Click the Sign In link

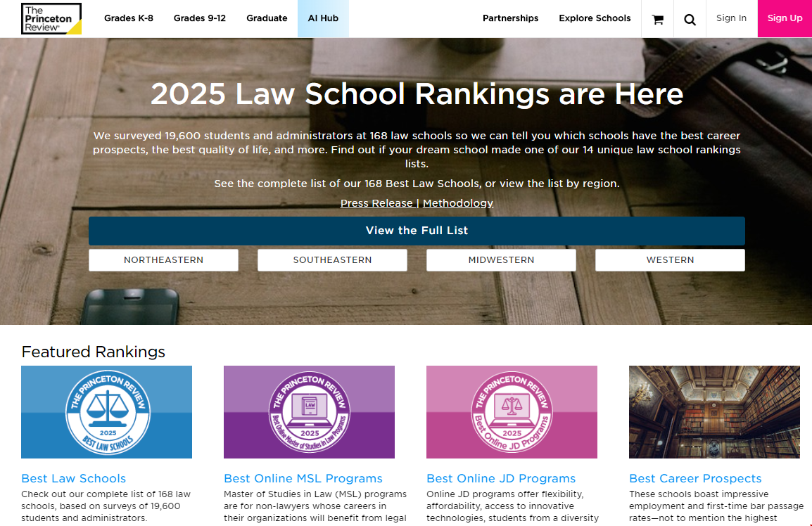click(x=731, y=18)
